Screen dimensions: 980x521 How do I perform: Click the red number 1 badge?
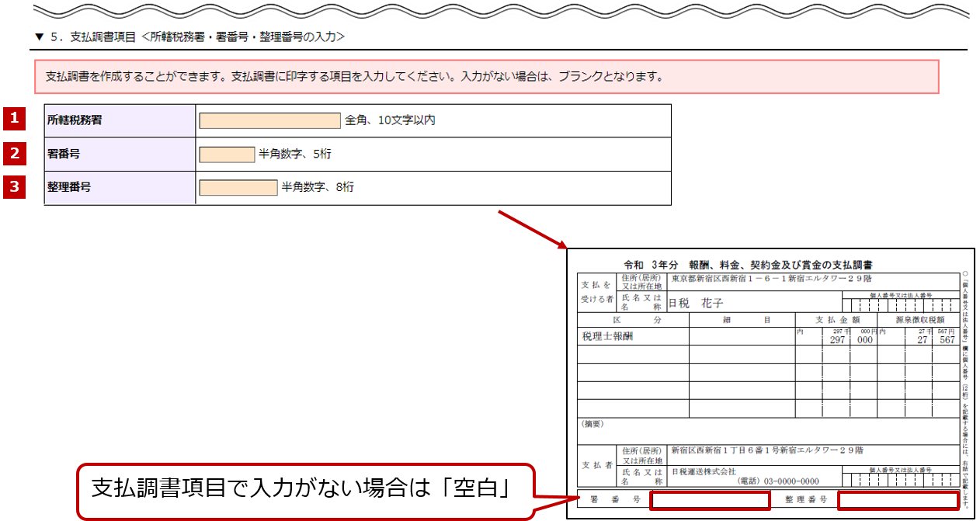coord(13,119)
